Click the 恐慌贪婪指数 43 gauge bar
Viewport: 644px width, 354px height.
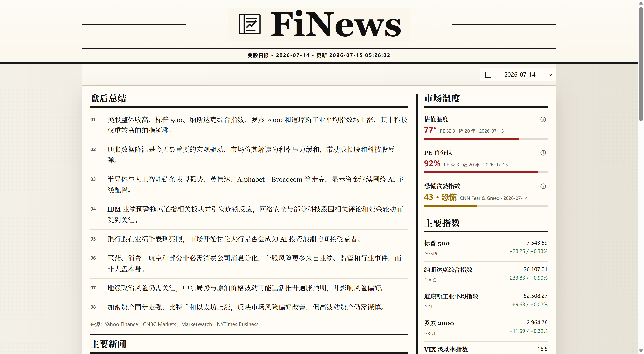485,206
